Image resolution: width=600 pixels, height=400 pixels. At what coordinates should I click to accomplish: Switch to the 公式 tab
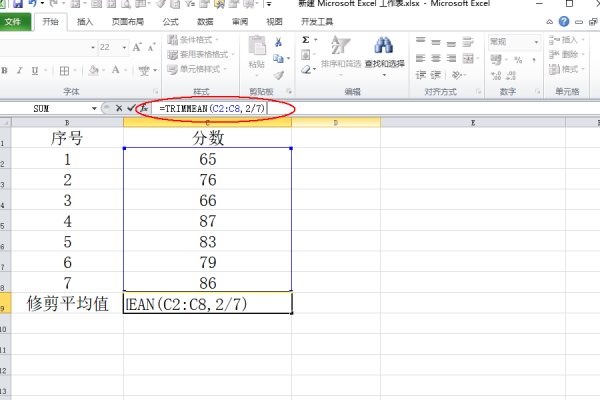pos(171,22)
